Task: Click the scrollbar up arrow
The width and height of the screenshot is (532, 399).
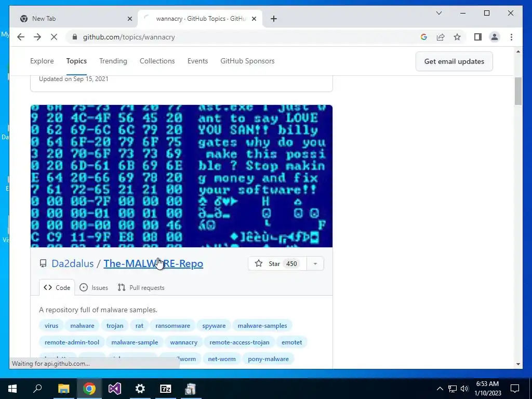Action: pos(518,51)
